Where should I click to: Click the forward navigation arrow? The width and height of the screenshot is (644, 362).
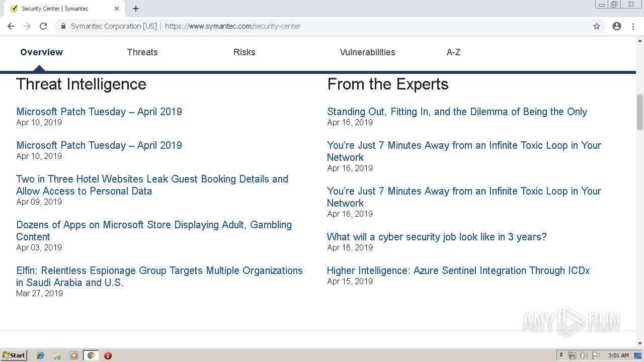click(27, 26)
